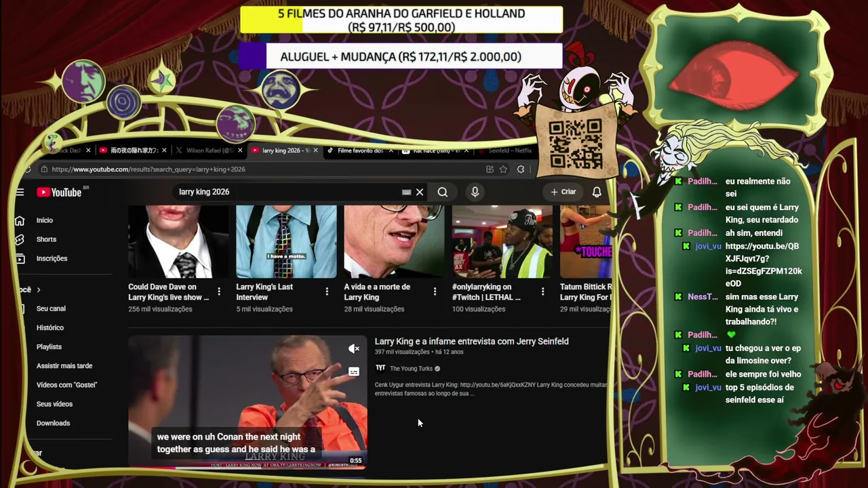Play the Jerry Seinfeld interview preview thumbnail
868x488 pixels.
click(248, 402)
